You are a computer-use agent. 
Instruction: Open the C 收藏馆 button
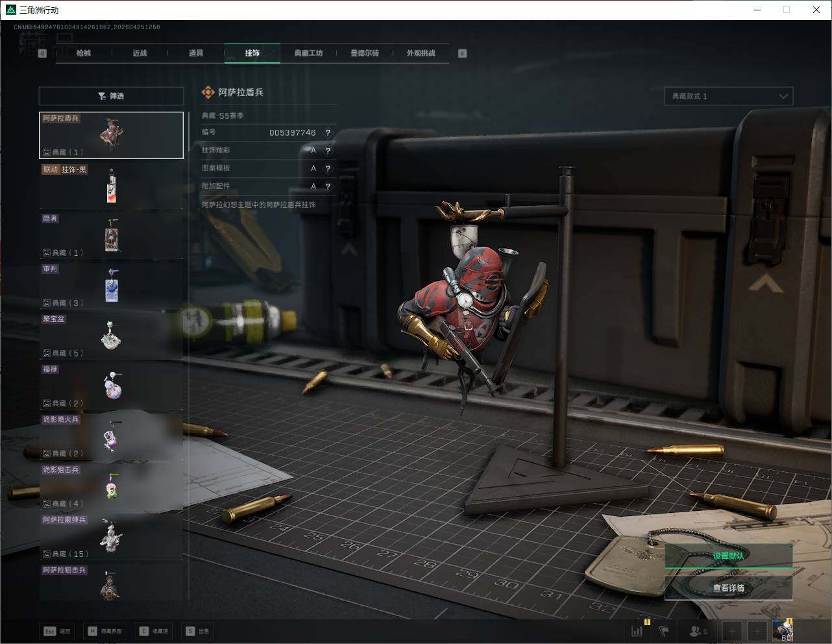click(154, 631)
